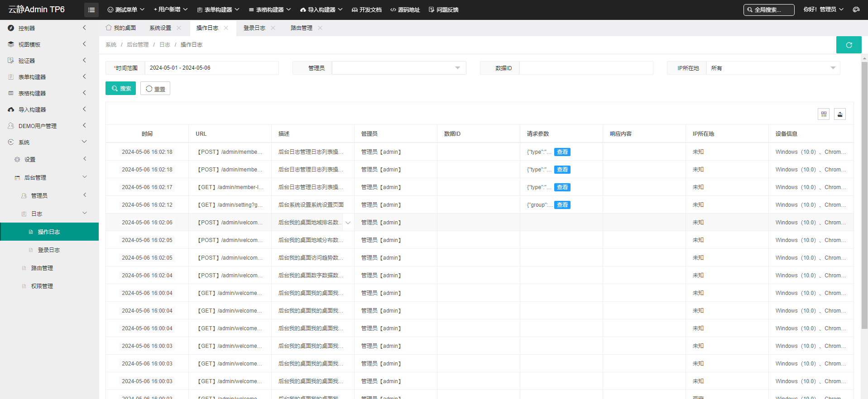Open 开发文档 link in top bar
The width and height of the screenshot is (868, 399).
click(x=367, y=9)
